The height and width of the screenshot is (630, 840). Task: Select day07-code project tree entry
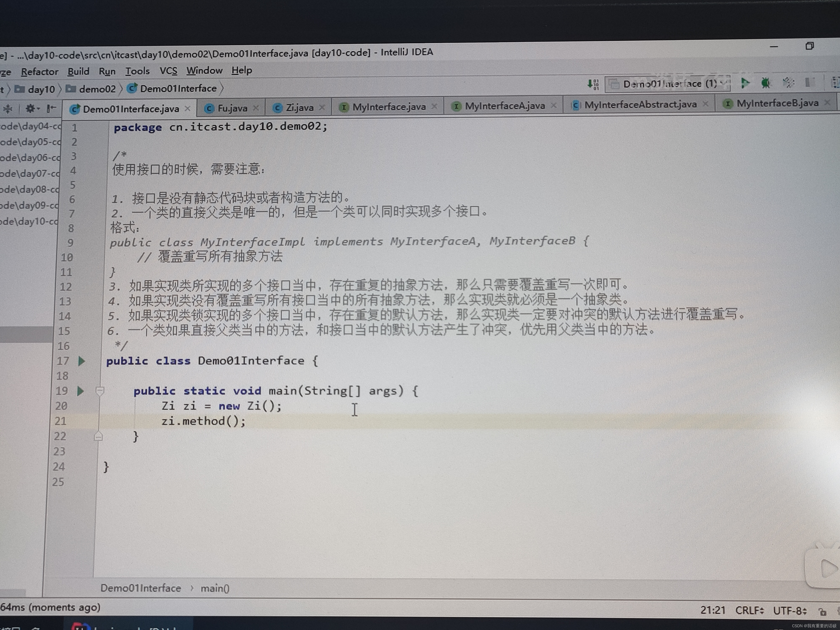(30, 173)
